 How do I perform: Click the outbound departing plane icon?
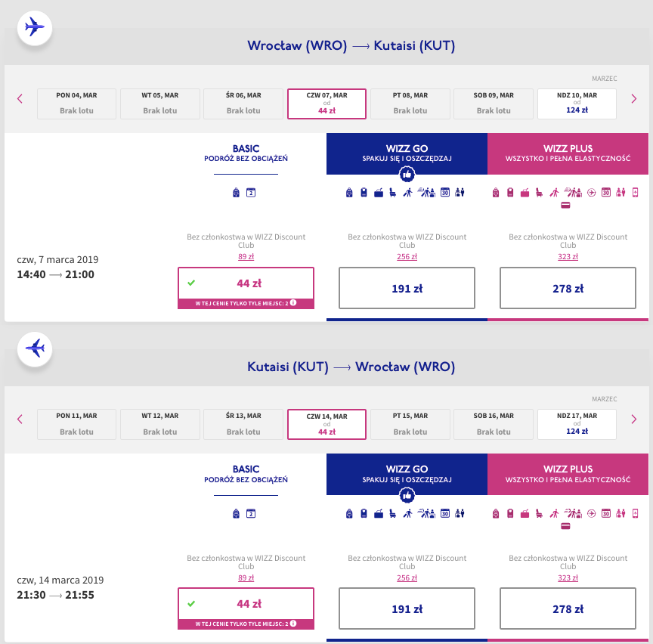[x=35, y=28]
